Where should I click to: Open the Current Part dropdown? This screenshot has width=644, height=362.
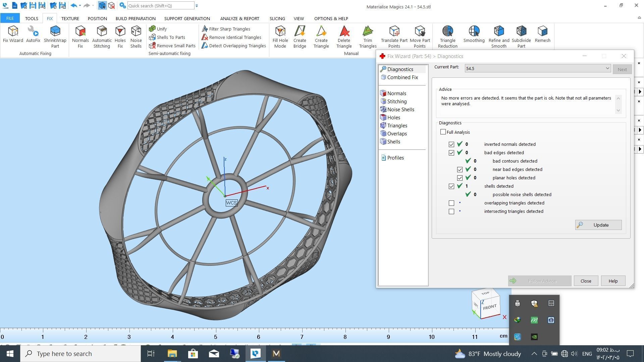[607, 68]
